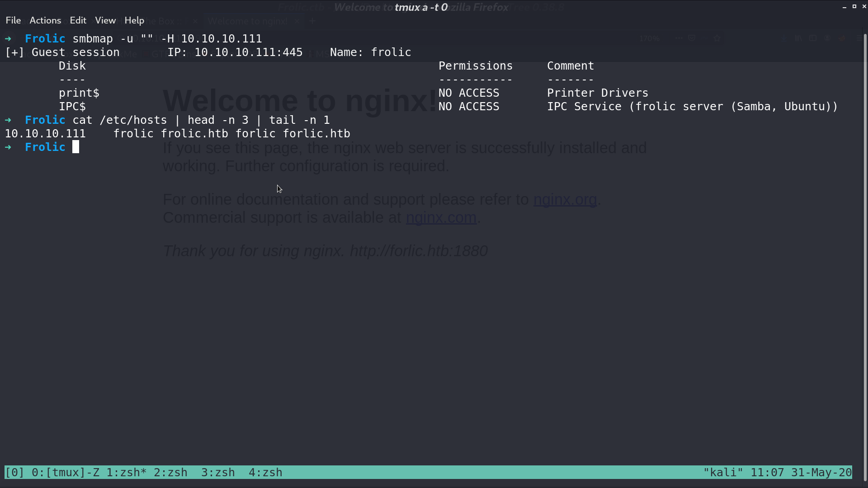Open the File menu
Screen dimensions: 868x488
[x=13, y=20]
